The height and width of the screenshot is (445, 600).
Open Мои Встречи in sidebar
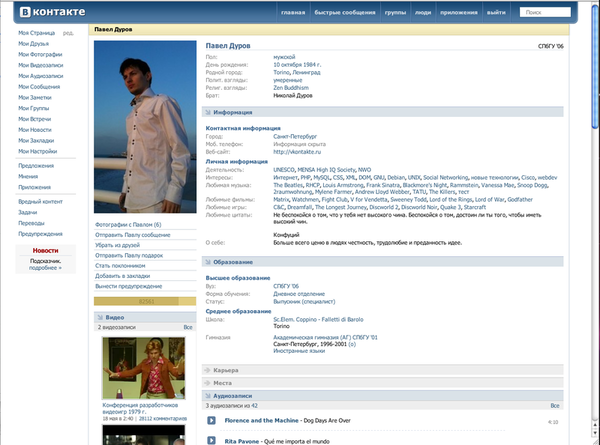(x=34, y=119)
